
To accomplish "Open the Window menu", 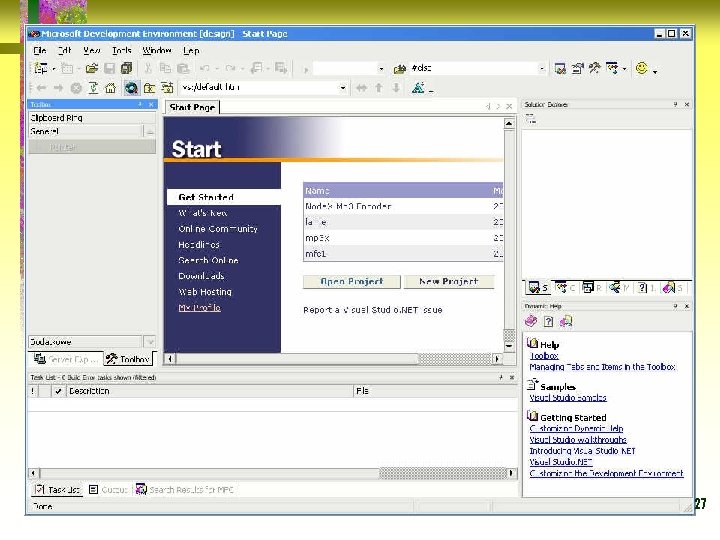I will (157, 51).
